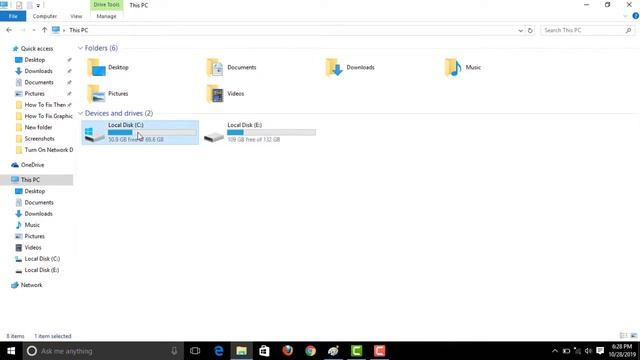Select Network in navigation pane
Image resolution: width=640 pixels, height=360 pixels.
[x=31, y=285]
